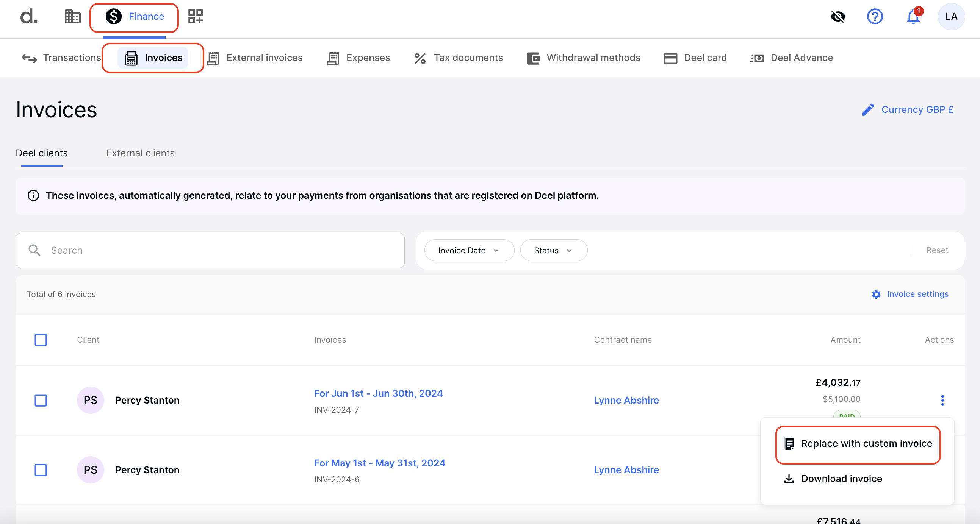980x524 pixels.
Task: Click three-dot actions menu for INV-2024-7
Action: pyautogui.click(x=942, y=400)
